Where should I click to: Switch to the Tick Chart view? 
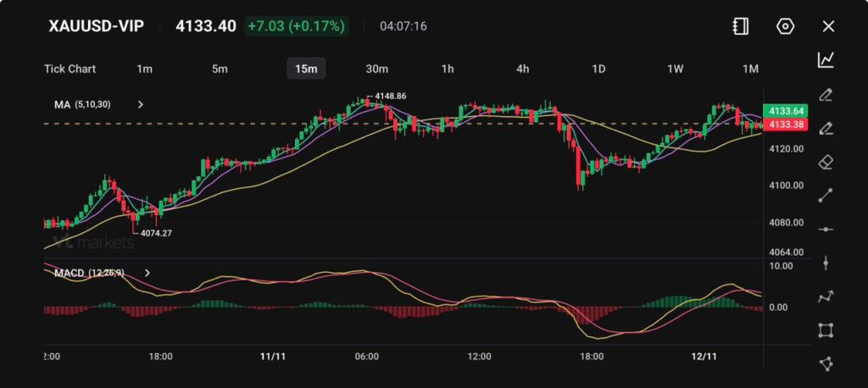[x=70, y=69]
